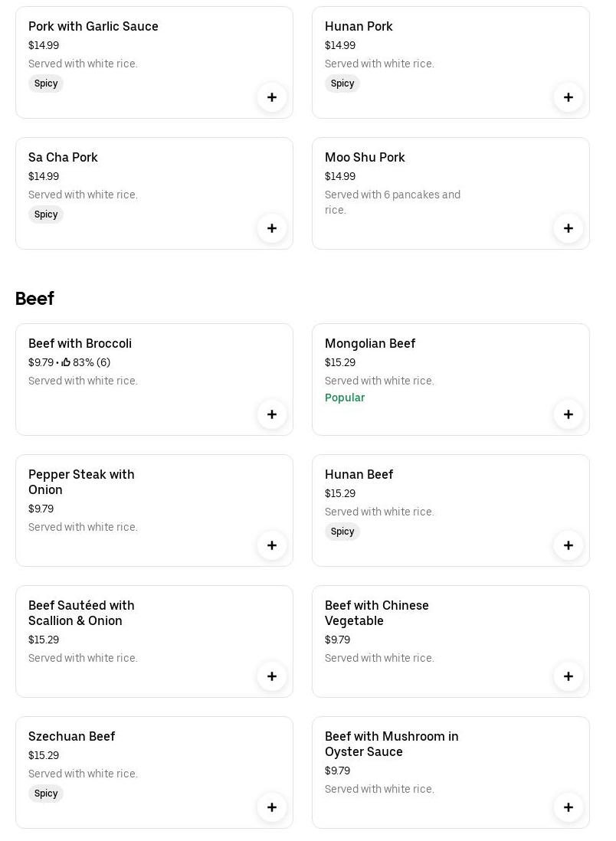The image size is (616, 841).
Task: Click the Beef section heading
Action: pos(34,299)
